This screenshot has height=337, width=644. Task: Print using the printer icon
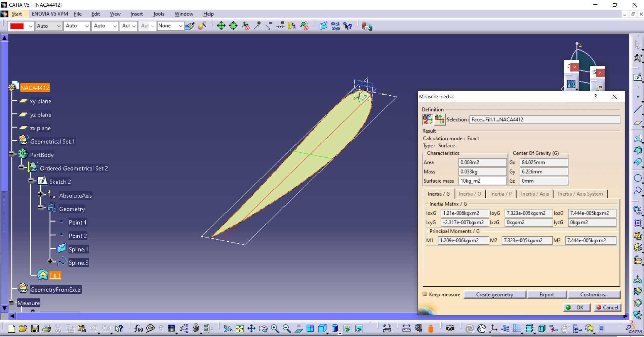point(46,329)
